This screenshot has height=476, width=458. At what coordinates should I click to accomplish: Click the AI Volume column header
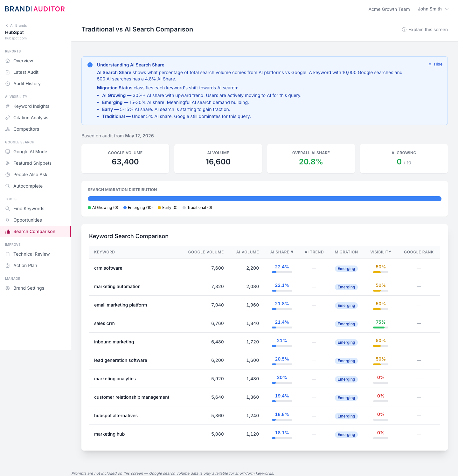pos(247,252)
